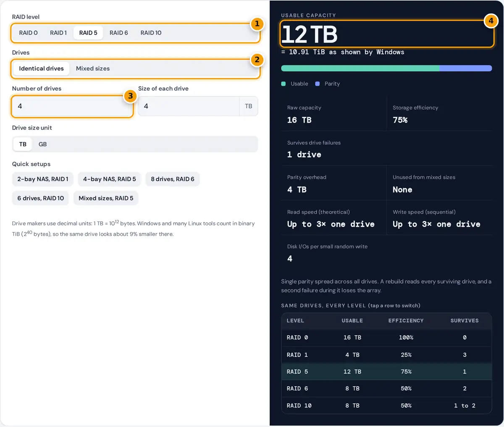Set drive size unit to GB

click(x=43, y=144)
